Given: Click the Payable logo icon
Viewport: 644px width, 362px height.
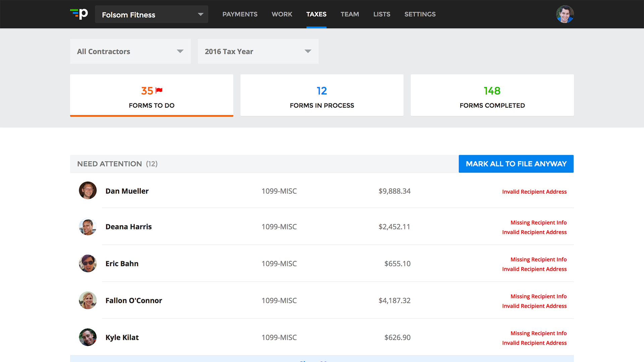Looking at the screenshot, I should [79, 14].
